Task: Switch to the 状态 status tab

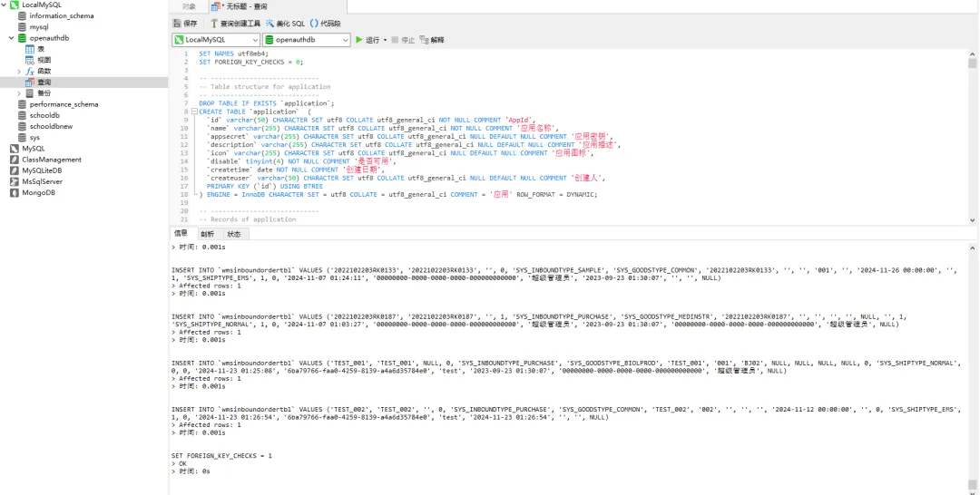Action: [x=234, y=234]
